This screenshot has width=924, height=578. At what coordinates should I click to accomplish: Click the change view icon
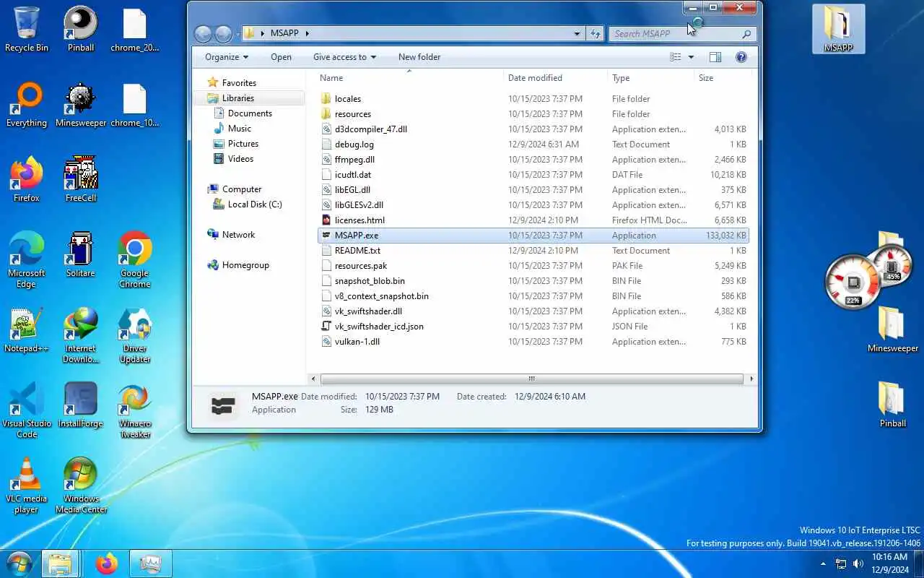pos(675,57)
